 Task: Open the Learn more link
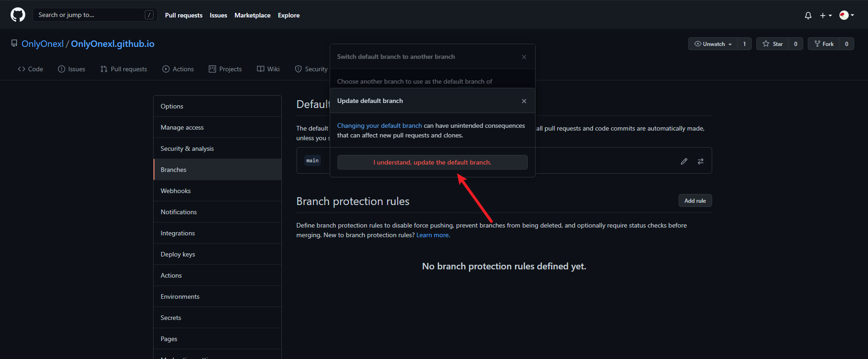point(433,235)
